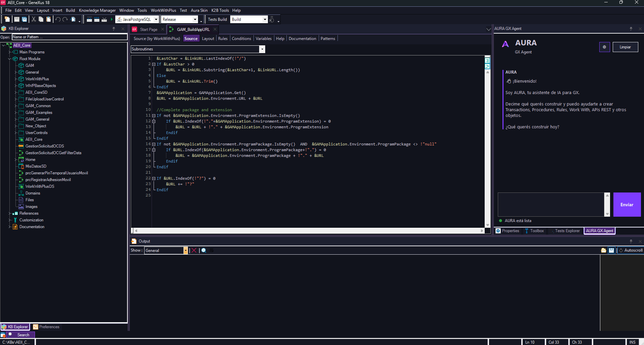Save the output using the disk icon

pos(611,250)
